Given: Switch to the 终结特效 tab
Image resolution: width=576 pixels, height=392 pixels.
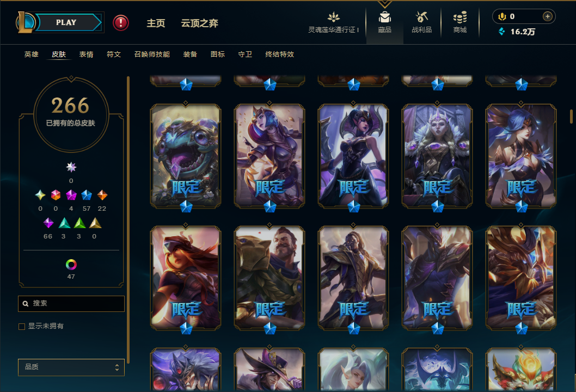Looking at the screenshot, I should 279,54.
